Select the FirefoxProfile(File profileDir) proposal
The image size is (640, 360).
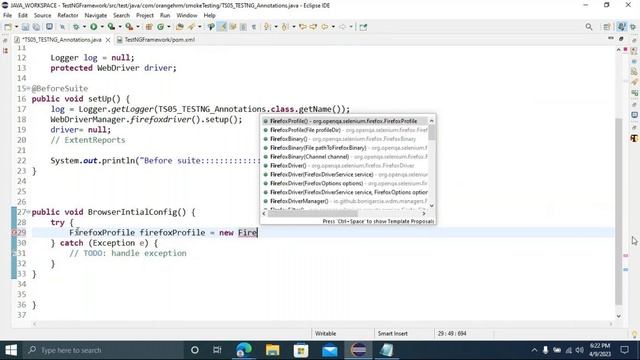coord(344,130)
